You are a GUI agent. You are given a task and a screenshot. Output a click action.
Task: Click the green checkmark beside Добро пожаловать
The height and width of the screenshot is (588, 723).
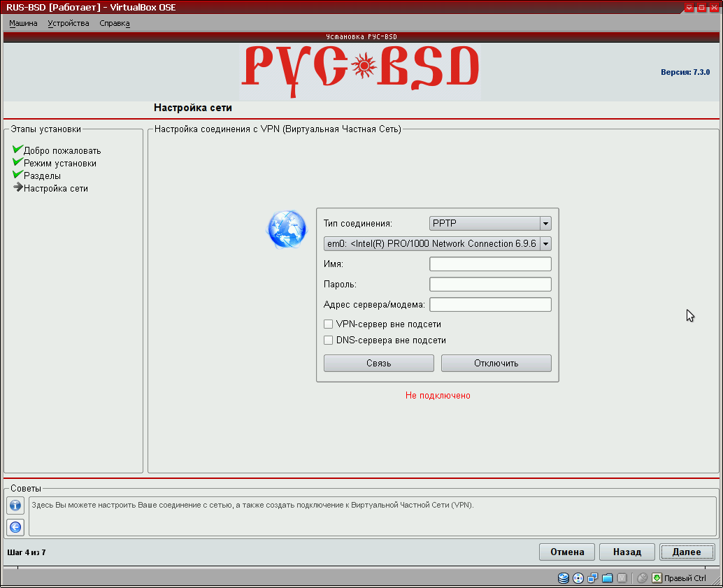point(17,149)
